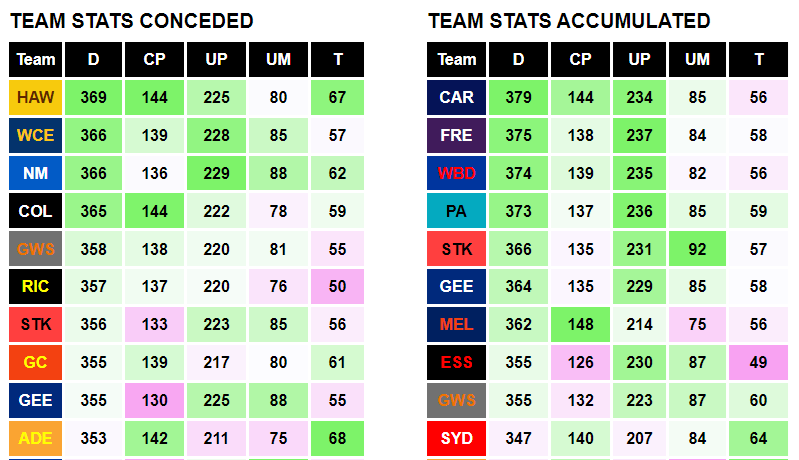Choose the PA team badge
Screen dimensions: 799x460
point(456,211)
